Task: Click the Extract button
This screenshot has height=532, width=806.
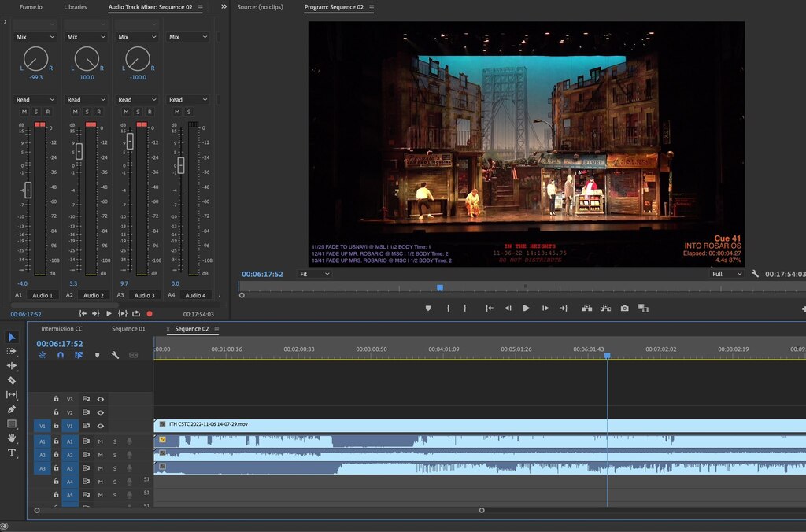Action: tap(605, 308)
